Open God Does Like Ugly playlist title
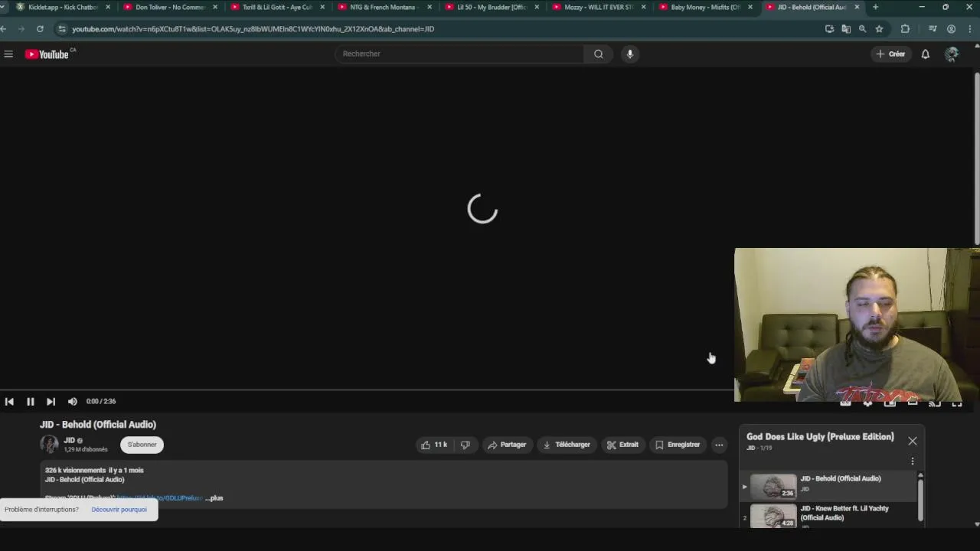Viewport: 980px width, 551px height. click(820, 437)
